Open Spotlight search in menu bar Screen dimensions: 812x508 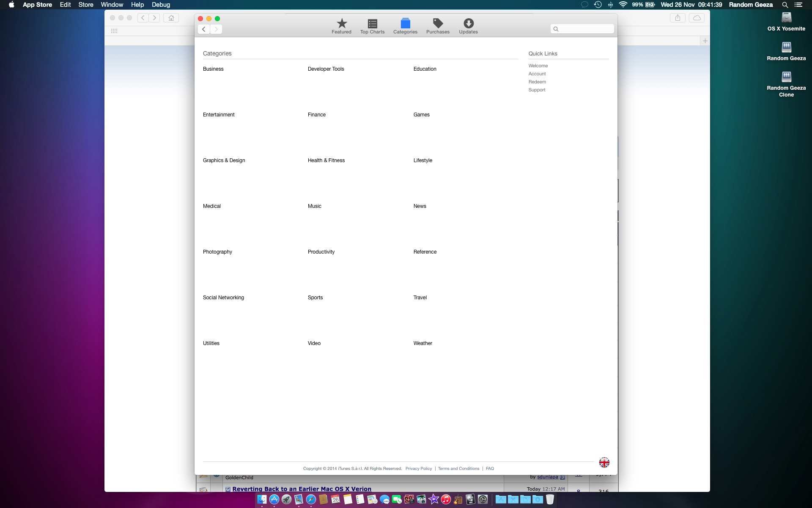coord(785,5)
